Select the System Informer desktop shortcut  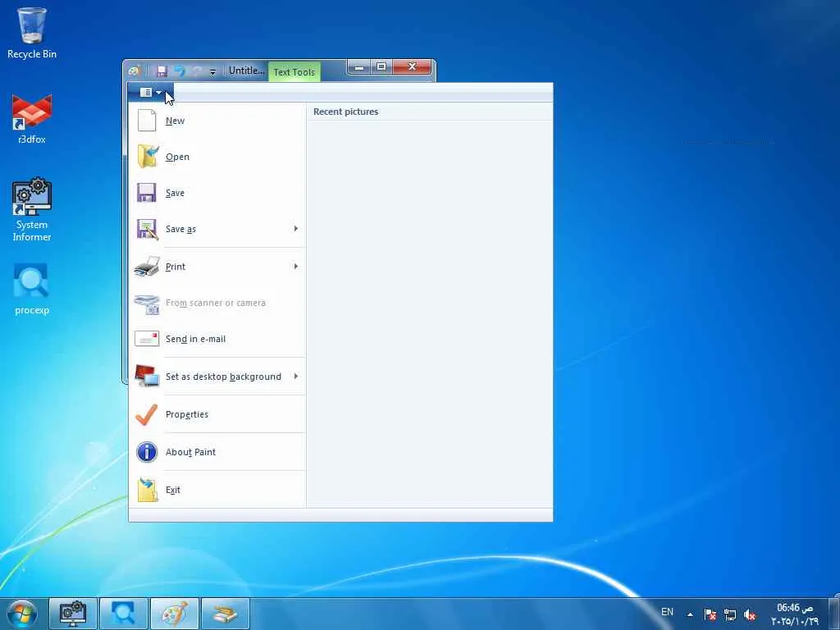point(32,209)
